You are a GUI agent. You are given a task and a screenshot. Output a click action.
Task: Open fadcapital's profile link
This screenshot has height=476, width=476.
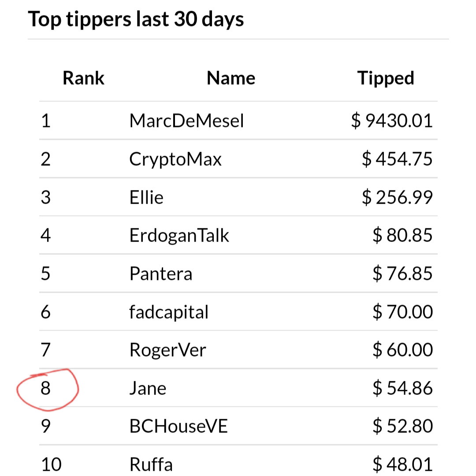(x=169, y=312)
